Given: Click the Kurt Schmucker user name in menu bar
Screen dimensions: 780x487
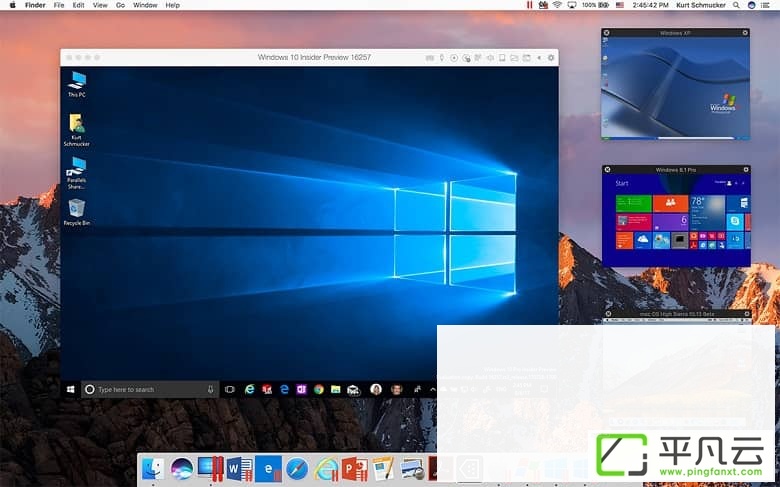Looking at the screenshot, I should click(700, 5).
